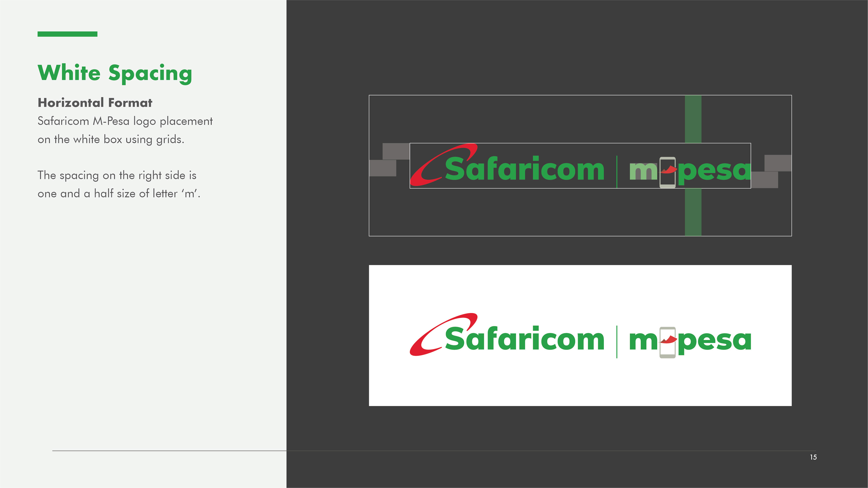Click the phone icon in lower m-pesa logo

click(668, 343)
